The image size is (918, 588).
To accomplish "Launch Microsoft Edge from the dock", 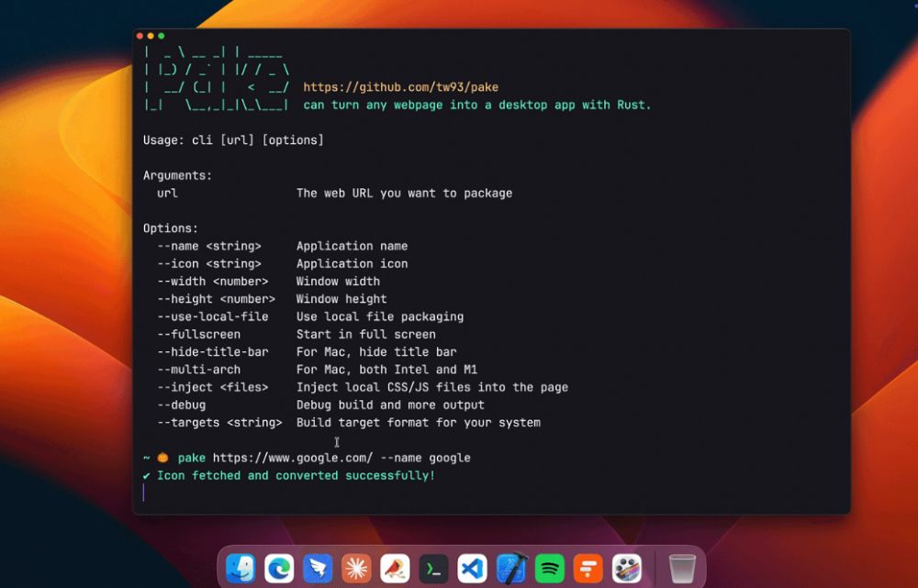I will click(x=279, y=568).
